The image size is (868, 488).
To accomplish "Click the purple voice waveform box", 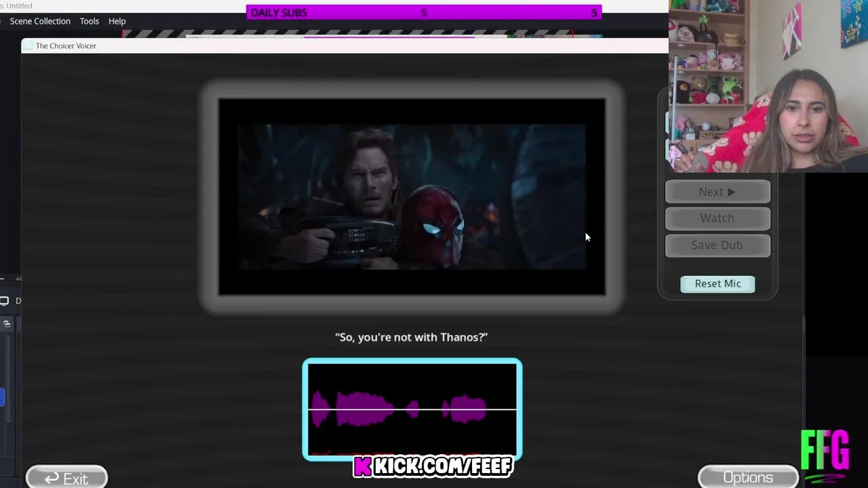I will (412, 409).
